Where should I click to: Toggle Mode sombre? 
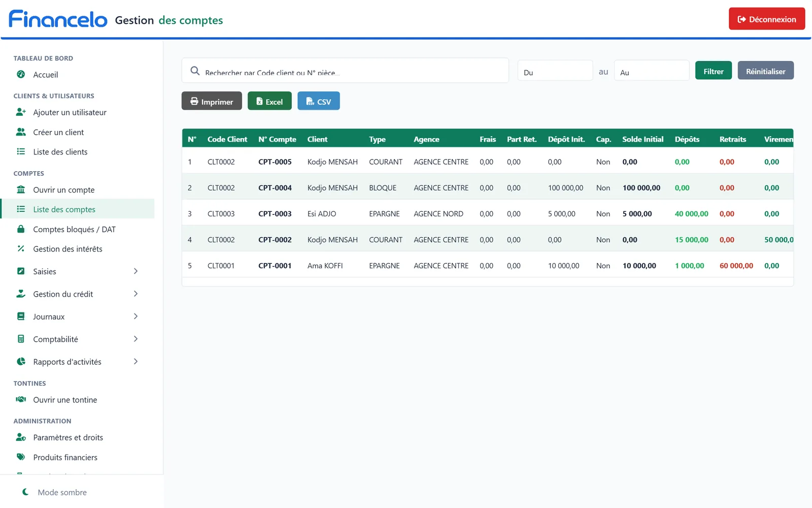point(55,492)
